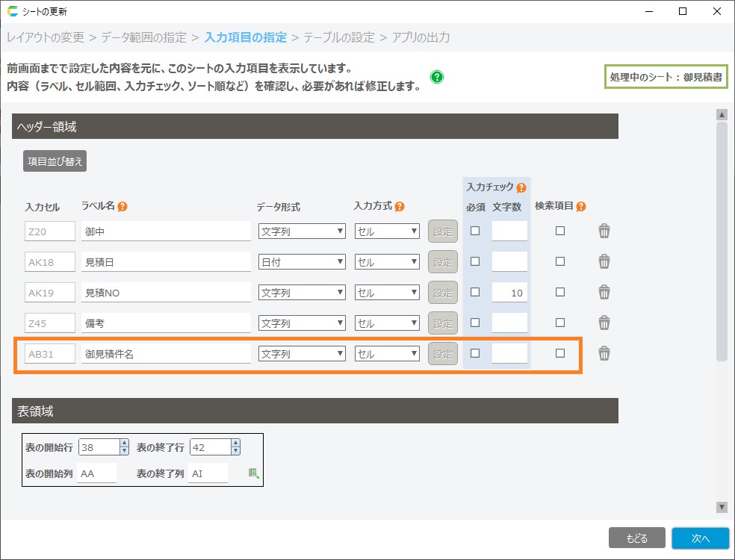Expand データ形式 dropdown for 備考 row
Screen dimensions: 735x560
click(x=302, y=323)
